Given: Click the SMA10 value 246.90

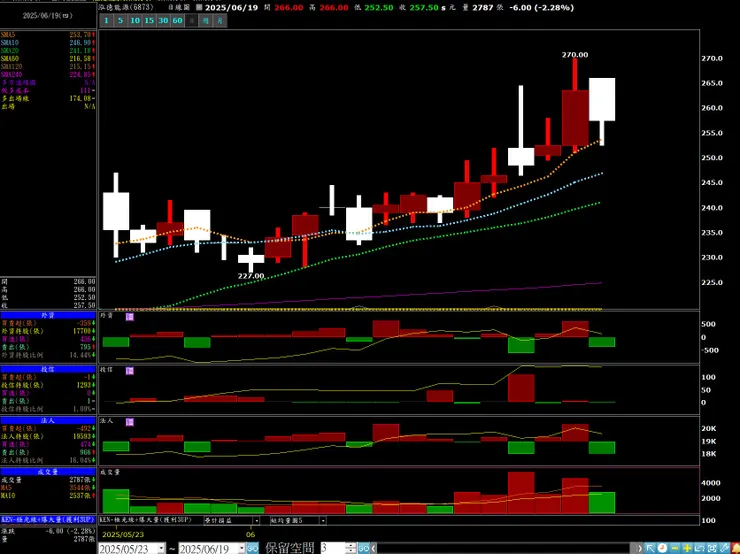Looking at the screenshot, I should pyautogui.click(x=80, y=43).
